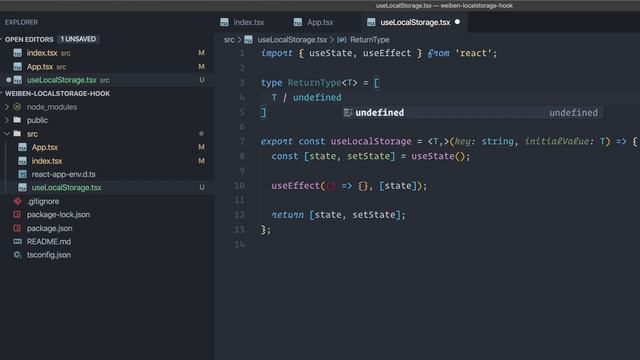Click the modified dot indicator on src folder
The image size is (640, 360).
pyautogui.click(x=201, y=133)
